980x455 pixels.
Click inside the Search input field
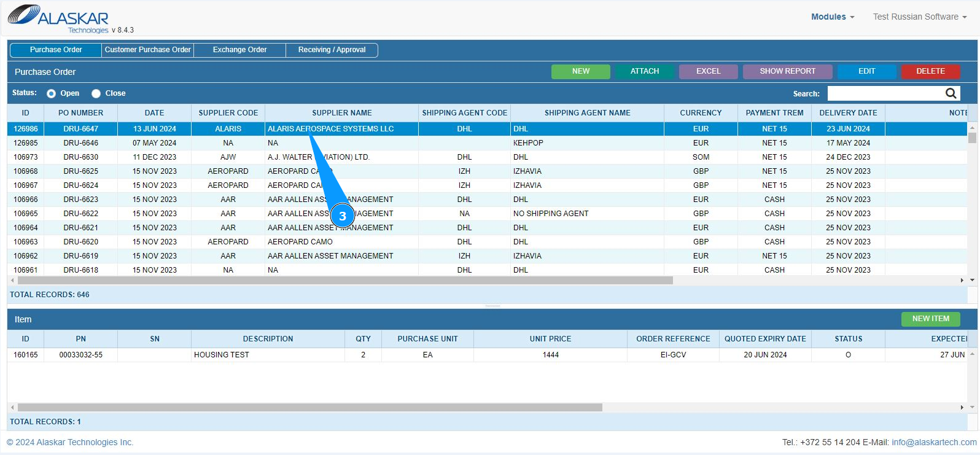click(x=884, y=93)
